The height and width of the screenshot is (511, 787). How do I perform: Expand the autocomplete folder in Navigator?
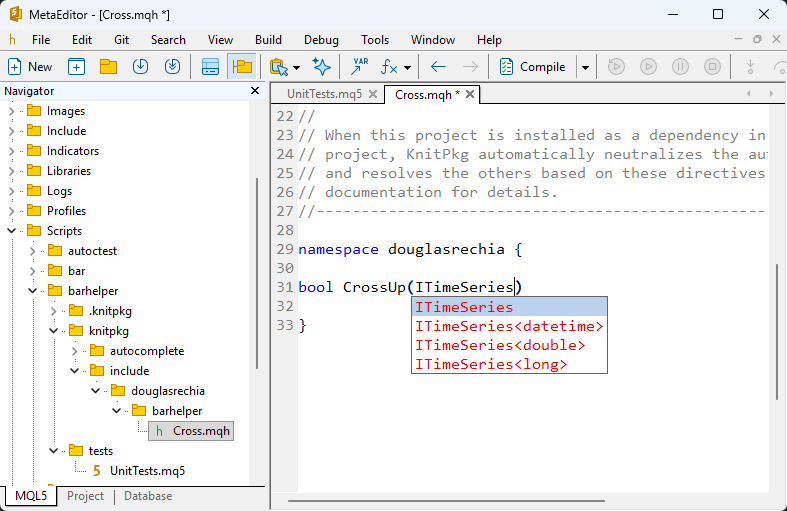click(74, 351)
